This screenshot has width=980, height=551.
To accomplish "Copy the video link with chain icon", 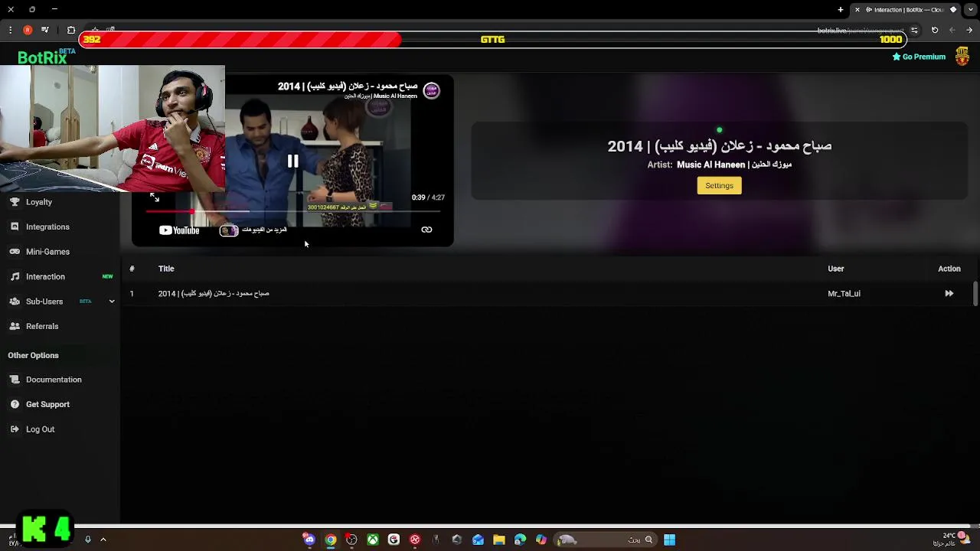I will [426, 230].
